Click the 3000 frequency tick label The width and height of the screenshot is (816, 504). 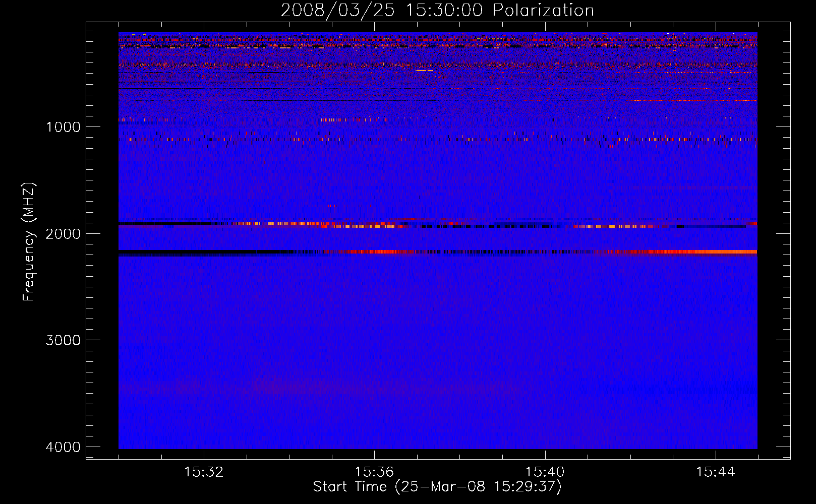63,340
